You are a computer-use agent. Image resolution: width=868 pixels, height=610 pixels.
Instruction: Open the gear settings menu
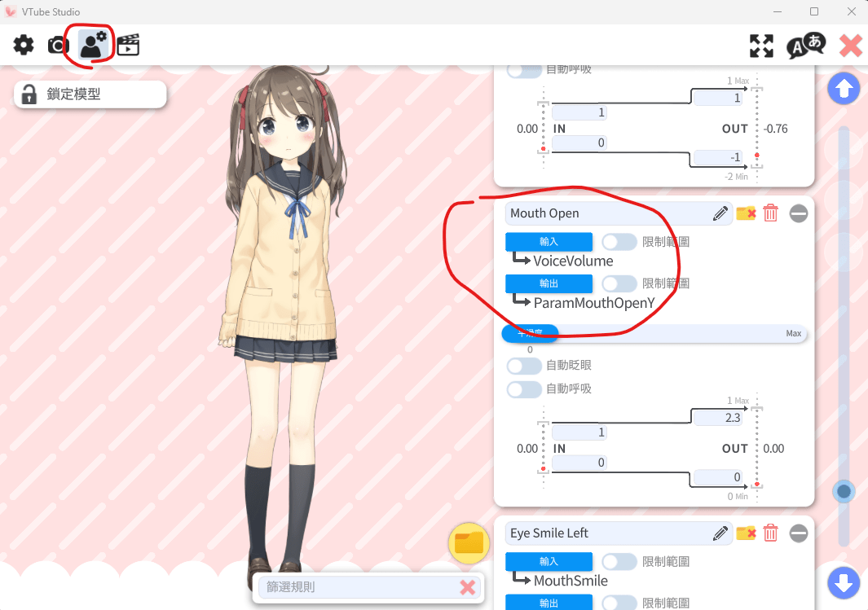click(24, 45)
